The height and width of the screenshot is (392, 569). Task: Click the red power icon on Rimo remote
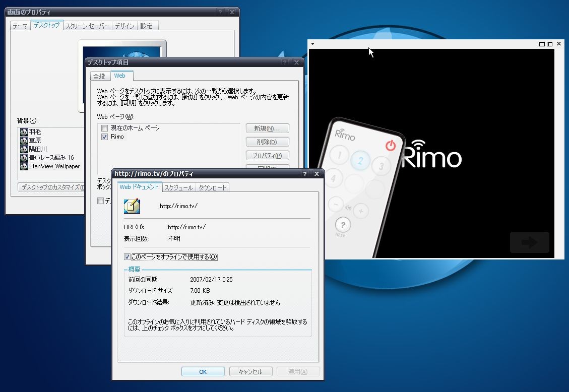click(x=391, y=146)
